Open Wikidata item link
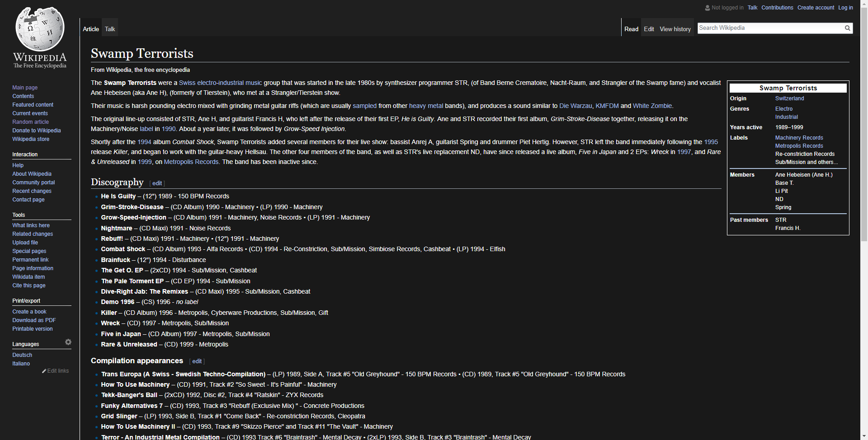Image resolution: width=868 pixels, height=440 pixels. (28, 277)
